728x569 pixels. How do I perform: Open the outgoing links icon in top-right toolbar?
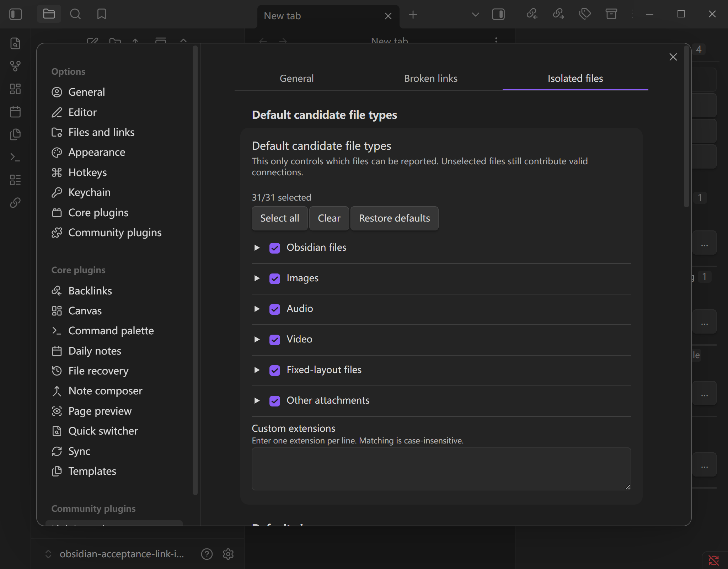pyautogui.click(x=558, y=14)
